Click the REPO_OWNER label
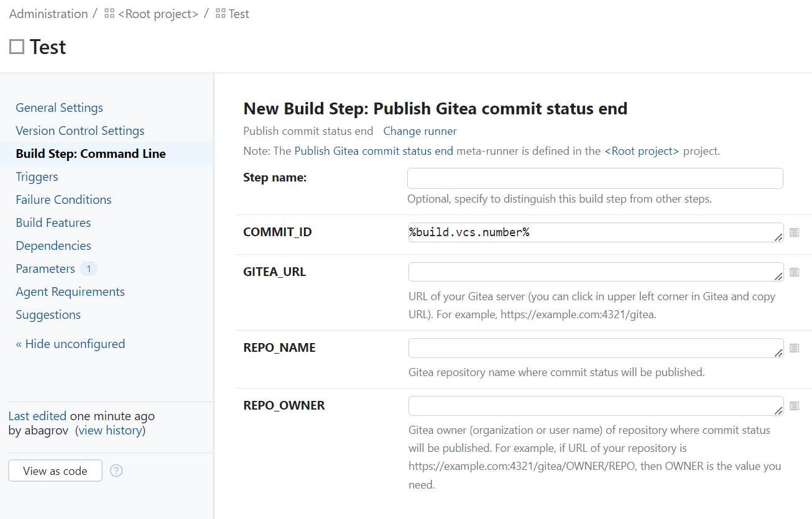Image resolution: width=812 pixels, height=519 pixels. tap(284, 406)
